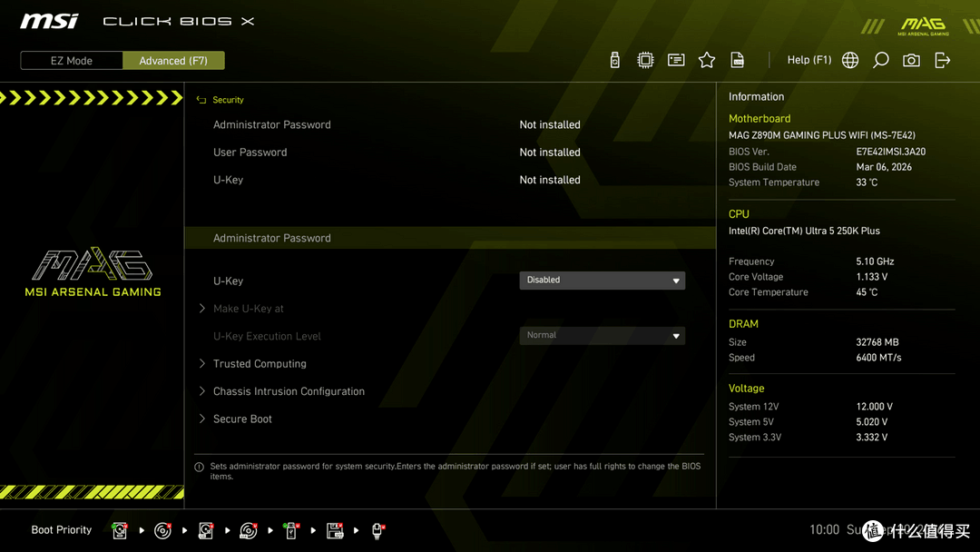Open the log file document icon
Image resolution: width=980 pixels, height=552 pixels.
[x=738, y=60]
